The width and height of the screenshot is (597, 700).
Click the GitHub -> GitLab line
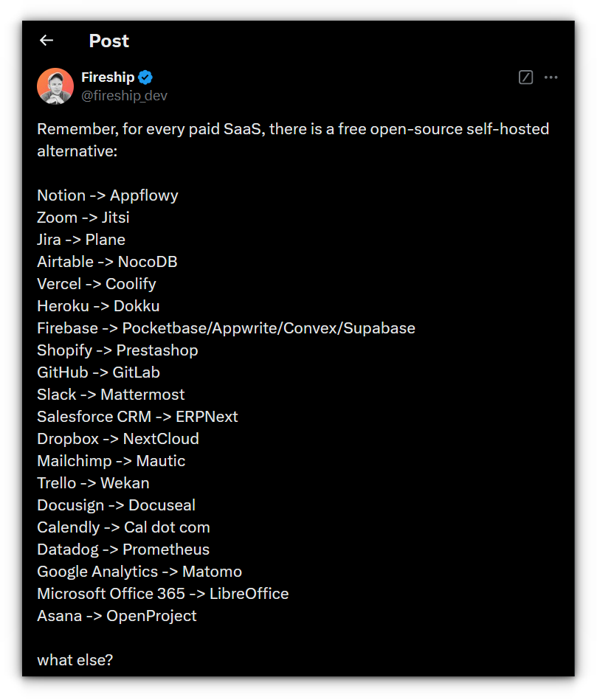[x=99, y=372]
